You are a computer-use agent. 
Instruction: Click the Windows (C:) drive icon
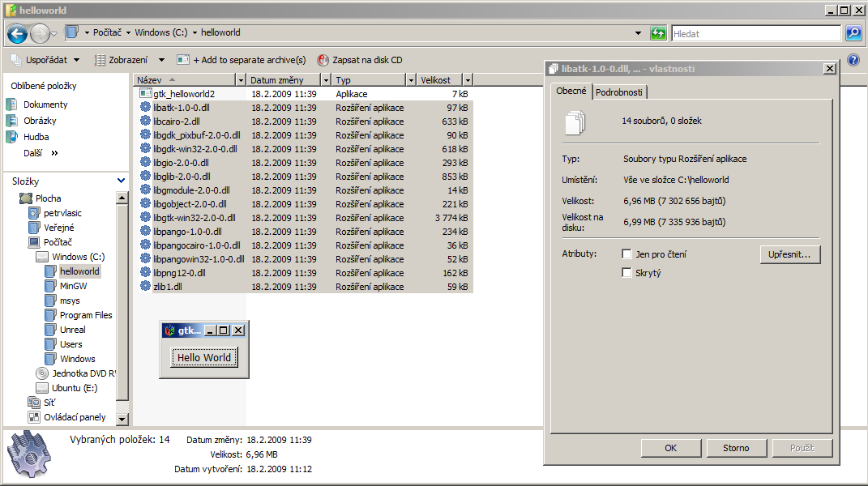tap(42, 257)
